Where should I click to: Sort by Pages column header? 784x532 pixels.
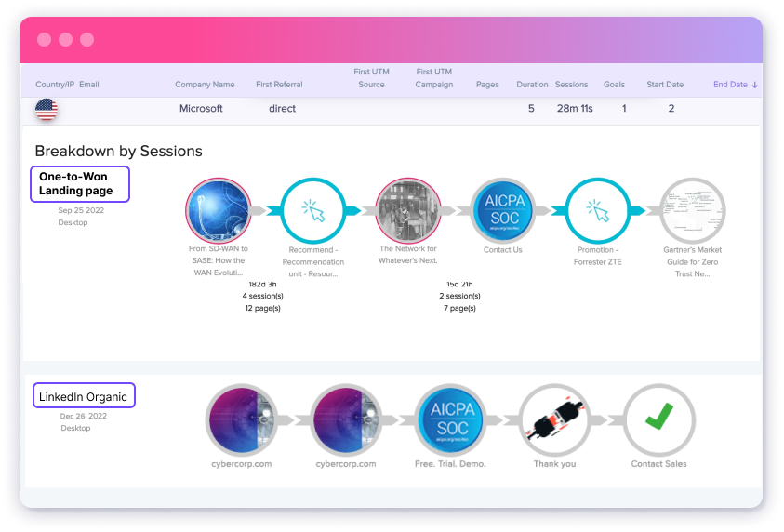[487, 85]
